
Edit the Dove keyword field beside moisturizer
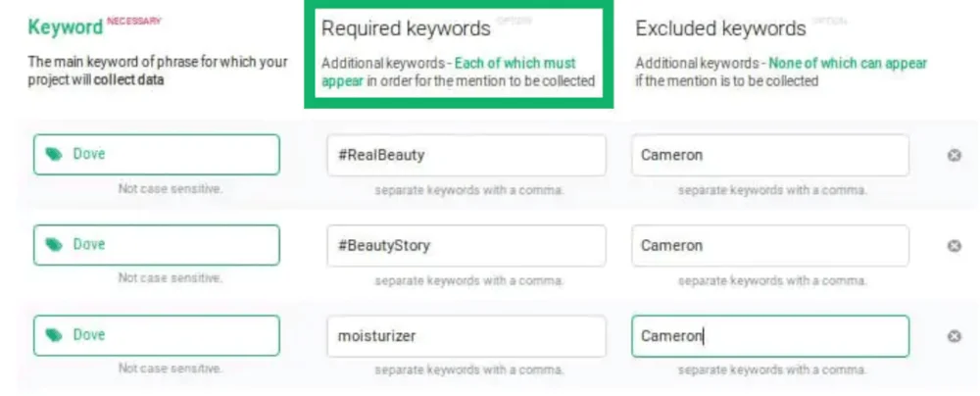[167, 335]
